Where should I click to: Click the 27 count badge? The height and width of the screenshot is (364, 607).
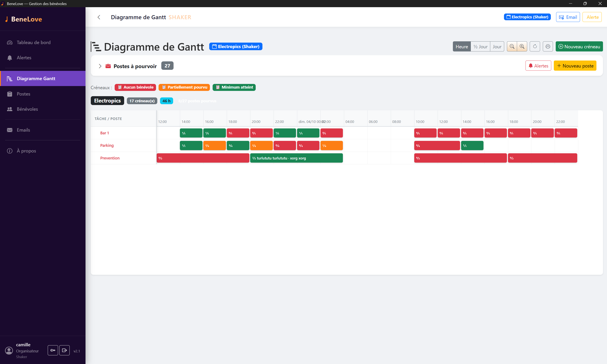[167, 66]
